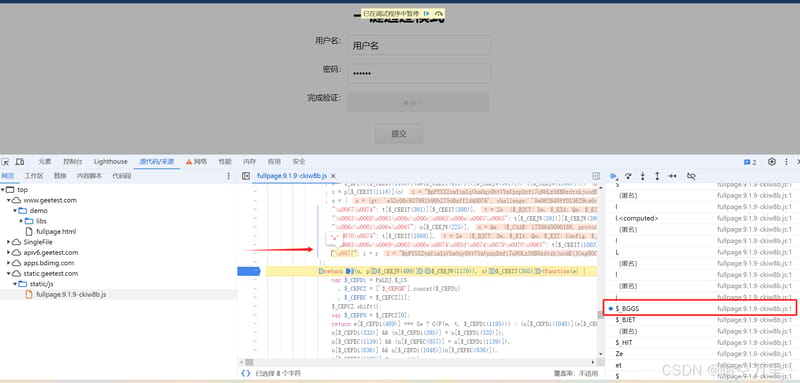This screenshot has height=383, width=800.
Task: Open the DevTools three-dot customize menu
Action: click(x=786, y=162)
